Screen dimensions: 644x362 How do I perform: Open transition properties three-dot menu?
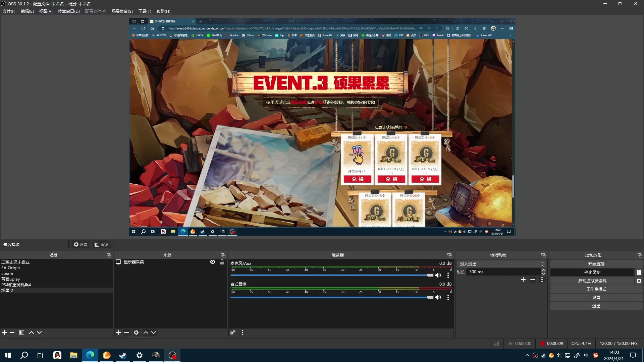pyautogui.click(x=542, y=280)
